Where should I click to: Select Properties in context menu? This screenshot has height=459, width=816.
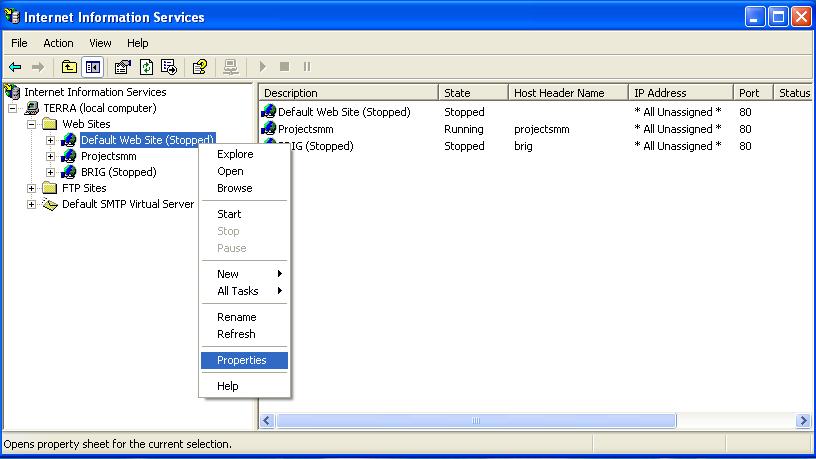(x=244, y=360)
